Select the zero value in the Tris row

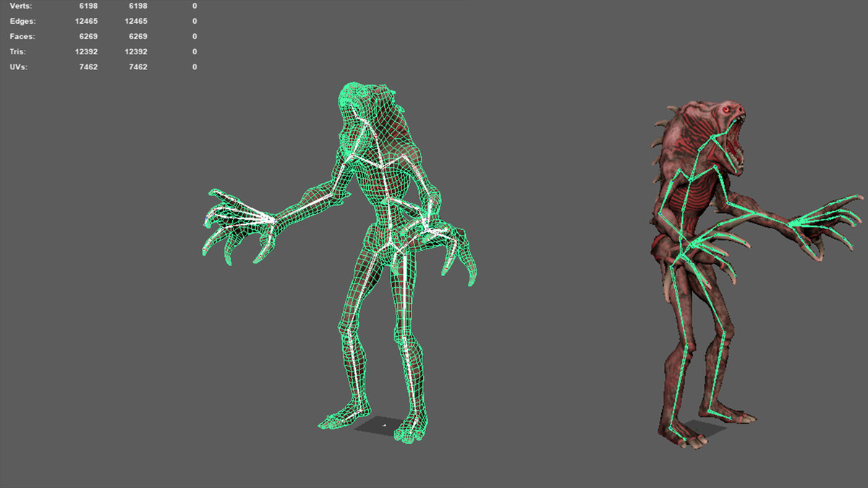click(195, 51)
